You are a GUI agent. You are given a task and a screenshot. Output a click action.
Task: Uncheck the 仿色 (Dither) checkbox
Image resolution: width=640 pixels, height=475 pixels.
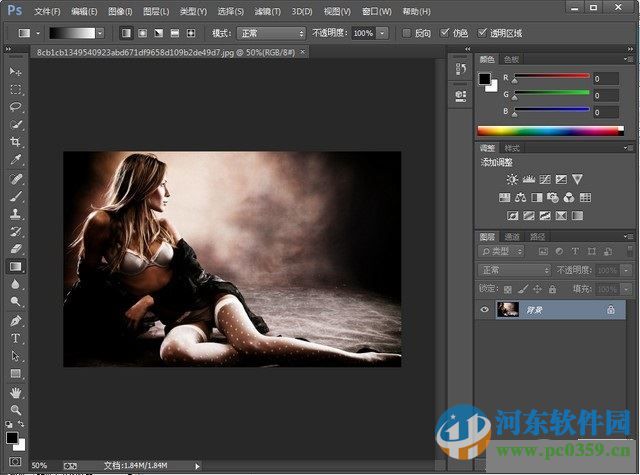tap(446, 33)
